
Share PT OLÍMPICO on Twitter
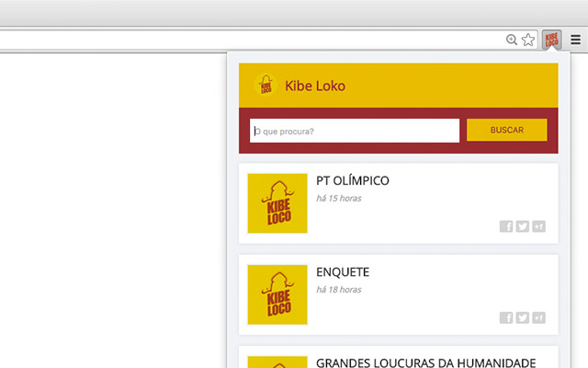[523, 226]
